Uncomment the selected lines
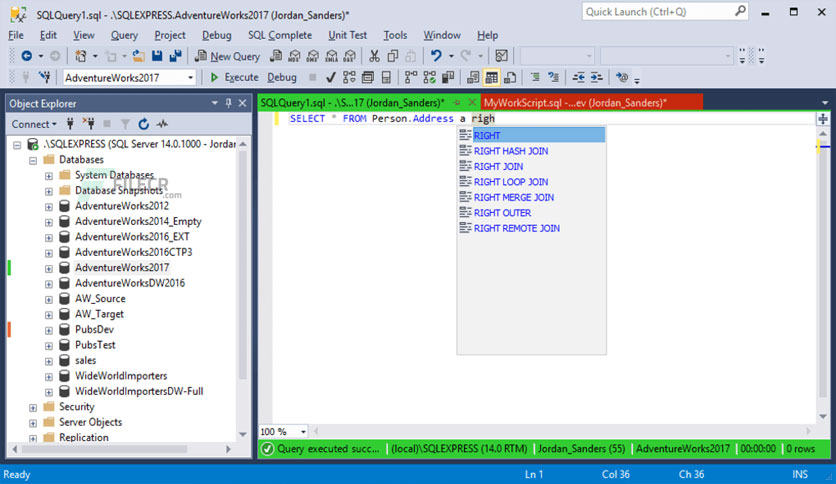The height and width of the screenshot is (484, 836). [x=553, y=78]
